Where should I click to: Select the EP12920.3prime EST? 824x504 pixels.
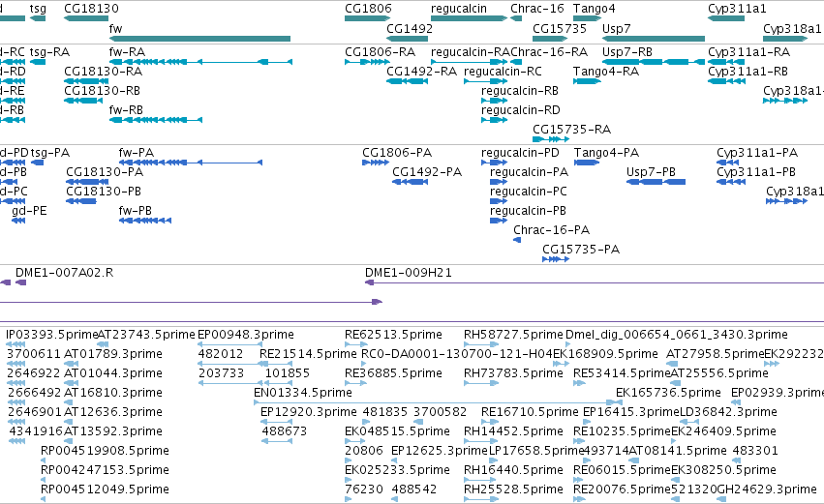point(276,422)
